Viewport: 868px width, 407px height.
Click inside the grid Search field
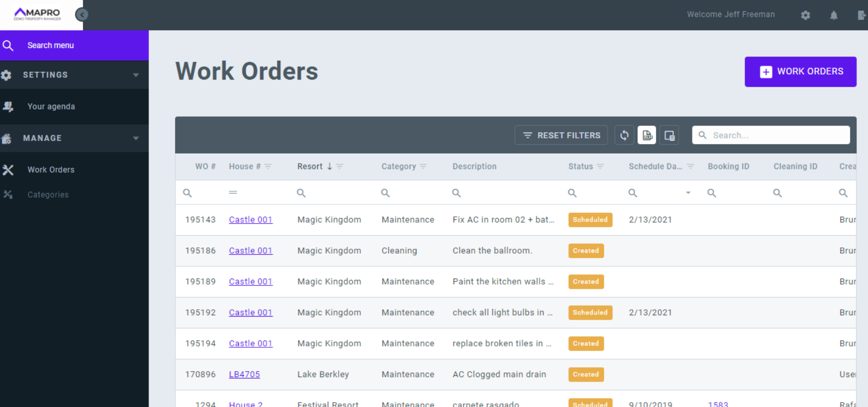(771, 135)
